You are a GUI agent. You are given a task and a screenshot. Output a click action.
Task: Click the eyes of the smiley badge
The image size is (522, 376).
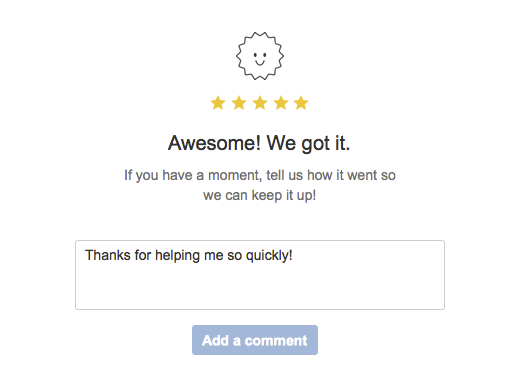(x=260, y=55)
